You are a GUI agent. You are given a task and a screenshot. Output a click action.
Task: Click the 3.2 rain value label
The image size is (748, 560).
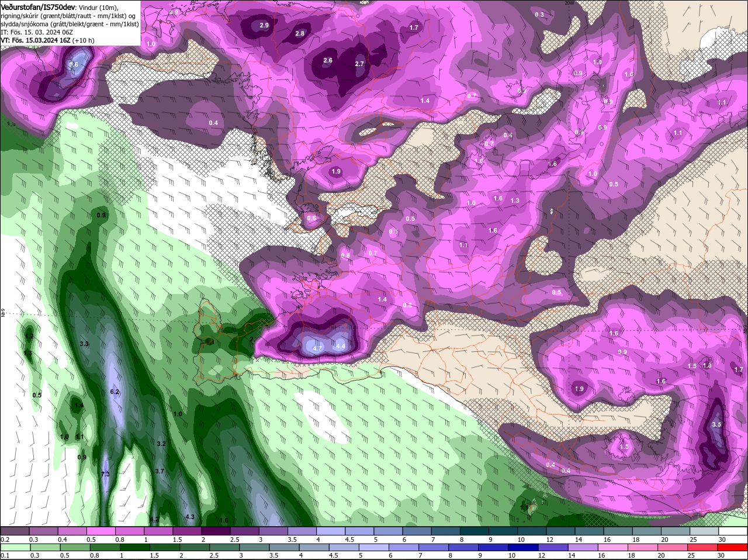[x=161, y=444]
